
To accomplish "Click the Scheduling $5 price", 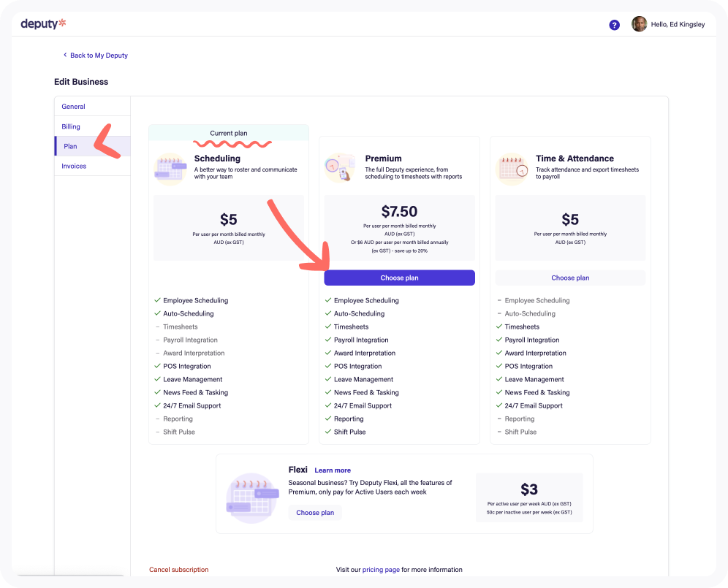I will [229, 220].
